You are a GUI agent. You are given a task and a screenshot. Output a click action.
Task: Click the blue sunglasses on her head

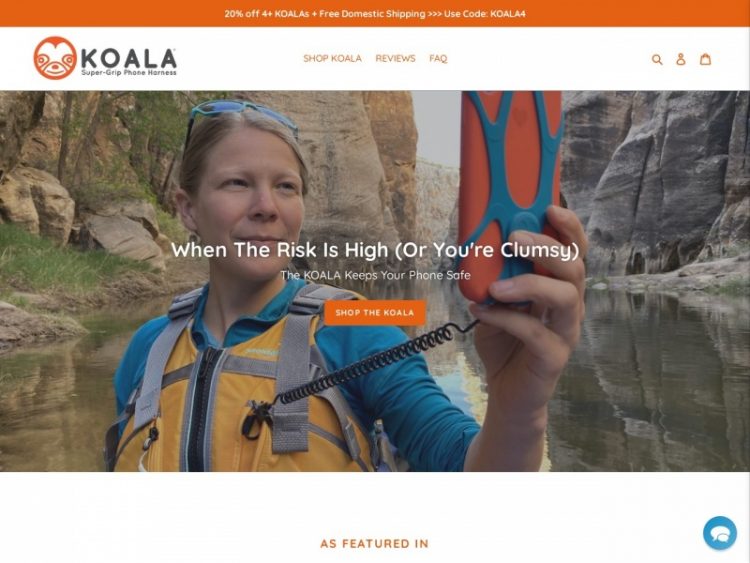[242, 120]
